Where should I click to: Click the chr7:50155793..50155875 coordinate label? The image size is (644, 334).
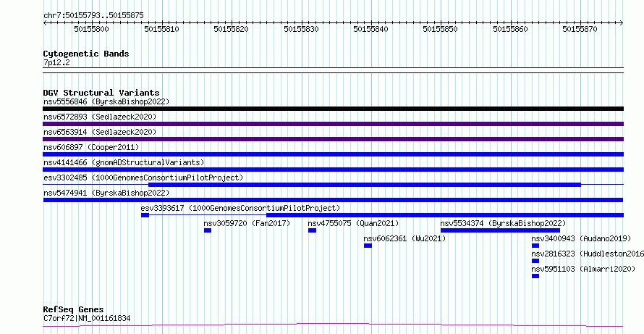pyautogui.click(x=93, y=16)
